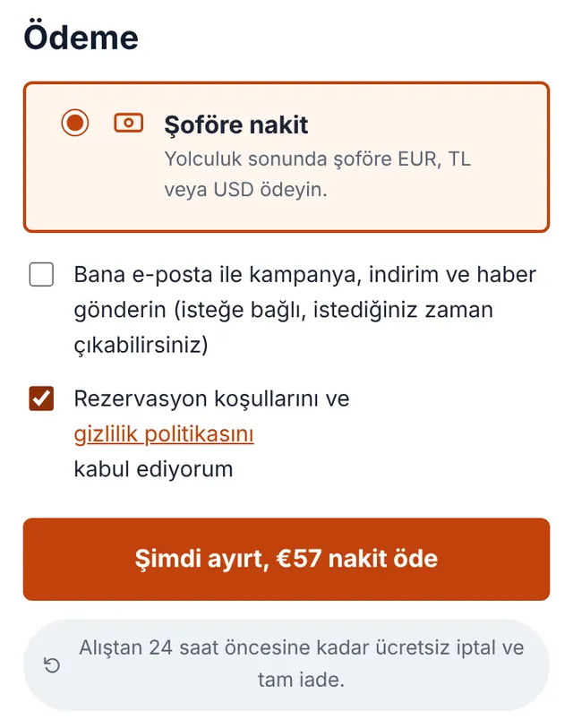Click the Rezervasyon koşullarını ve text

211,398
